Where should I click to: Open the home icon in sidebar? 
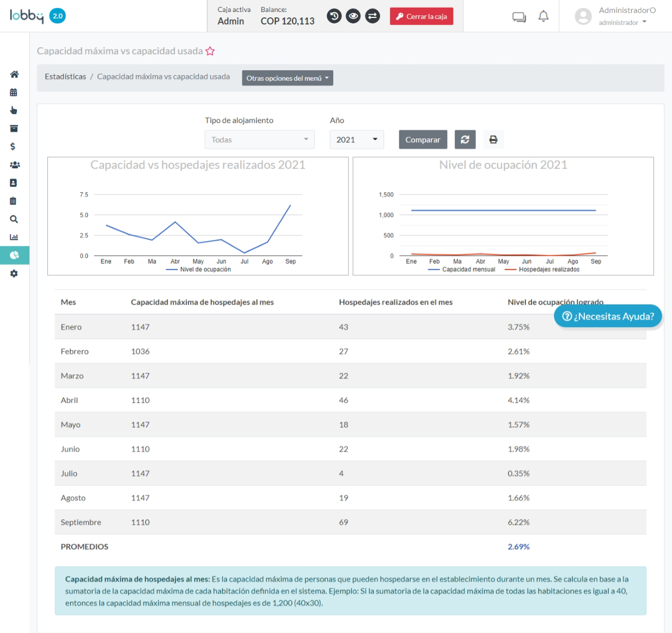pos(14,74)
